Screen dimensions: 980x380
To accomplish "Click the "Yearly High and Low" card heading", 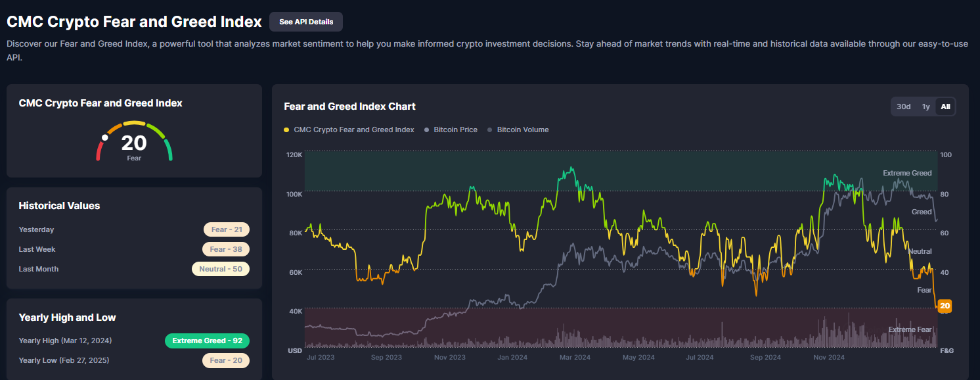I will (x=68, y=318).
